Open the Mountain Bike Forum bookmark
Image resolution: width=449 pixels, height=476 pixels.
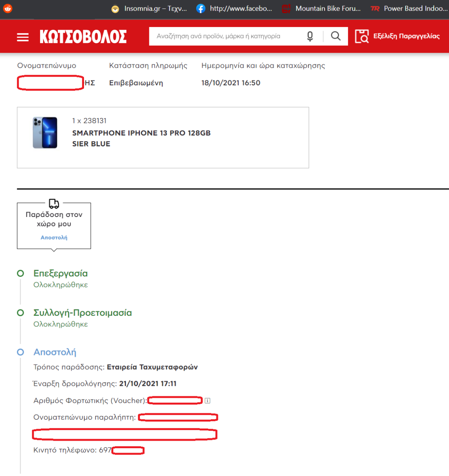tap(321, 8)
